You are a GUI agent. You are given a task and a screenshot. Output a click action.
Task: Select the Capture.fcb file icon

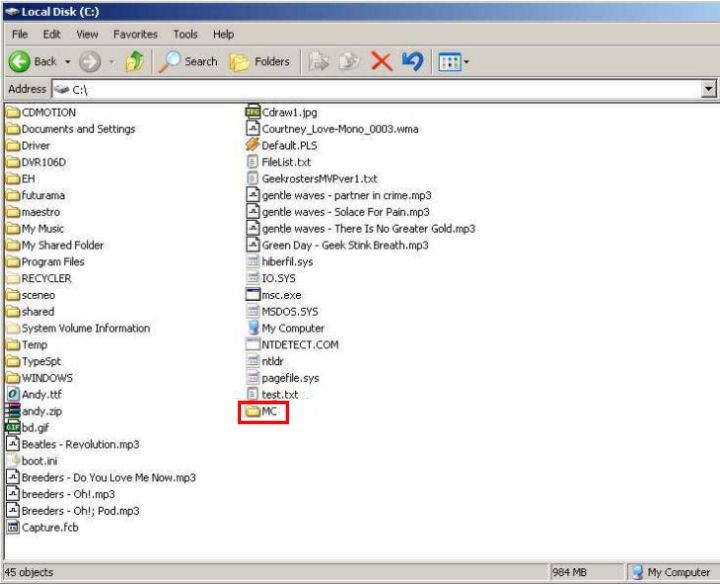pyautogui.click(x=13, y=527)
